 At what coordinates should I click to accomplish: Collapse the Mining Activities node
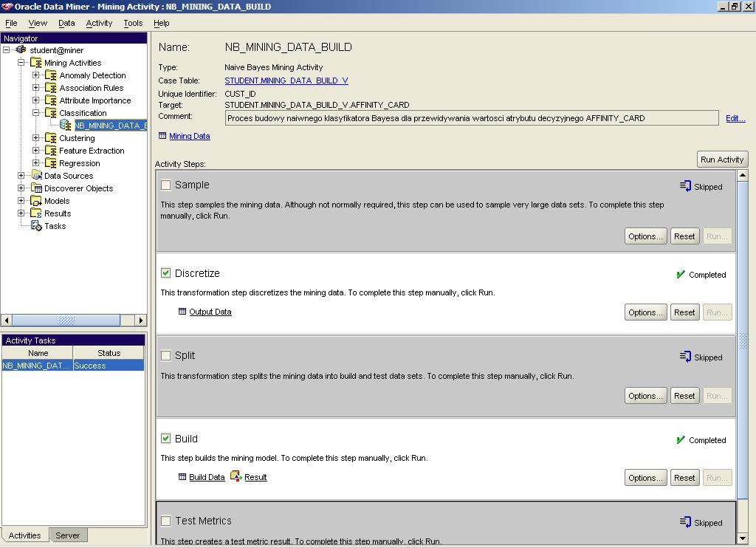[x=21, y=62]
